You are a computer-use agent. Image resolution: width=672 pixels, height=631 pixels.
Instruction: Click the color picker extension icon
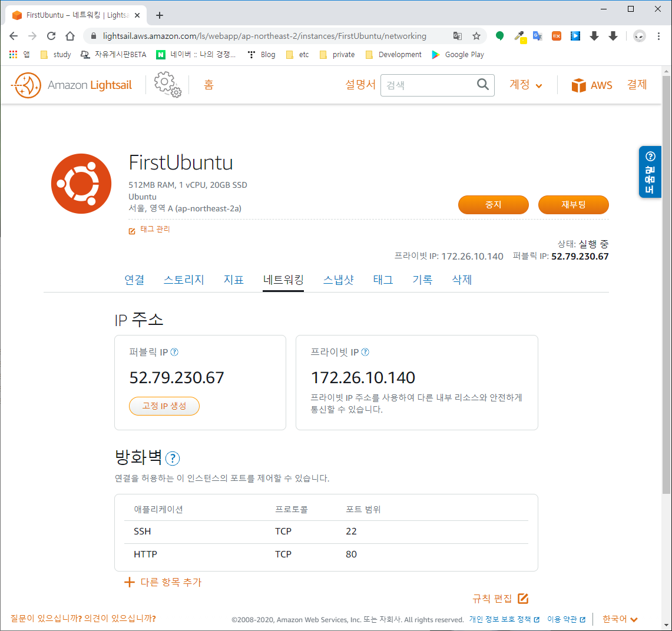click(x=519, y=36)
